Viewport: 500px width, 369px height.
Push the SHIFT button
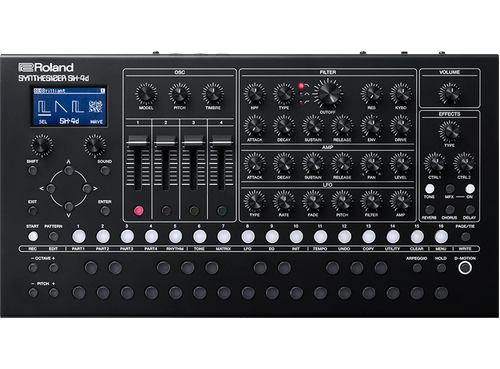pos(32,170)
